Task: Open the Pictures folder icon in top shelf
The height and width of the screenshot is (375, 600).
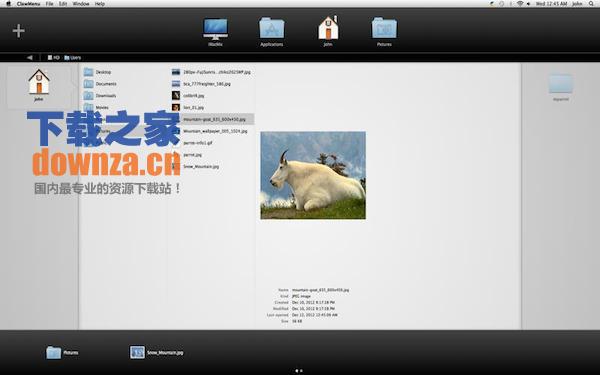Action: pyautogui.click(x=384, y=28)
